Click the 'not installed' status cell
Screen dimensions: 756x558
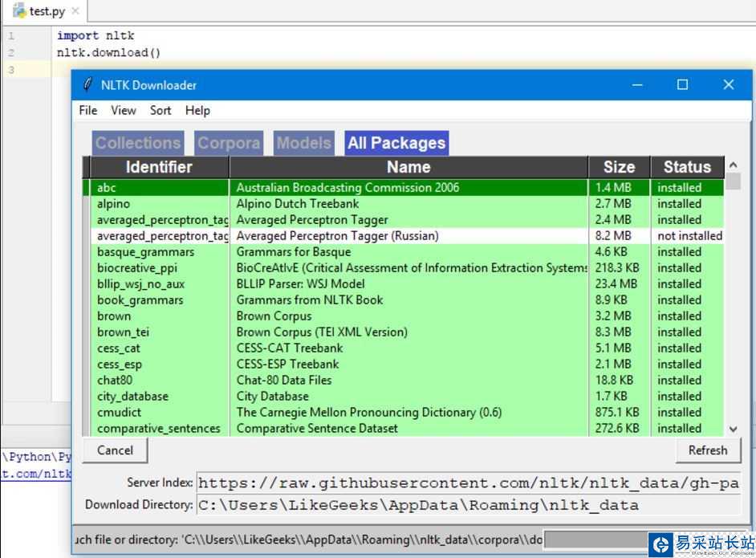click(689, 236)
